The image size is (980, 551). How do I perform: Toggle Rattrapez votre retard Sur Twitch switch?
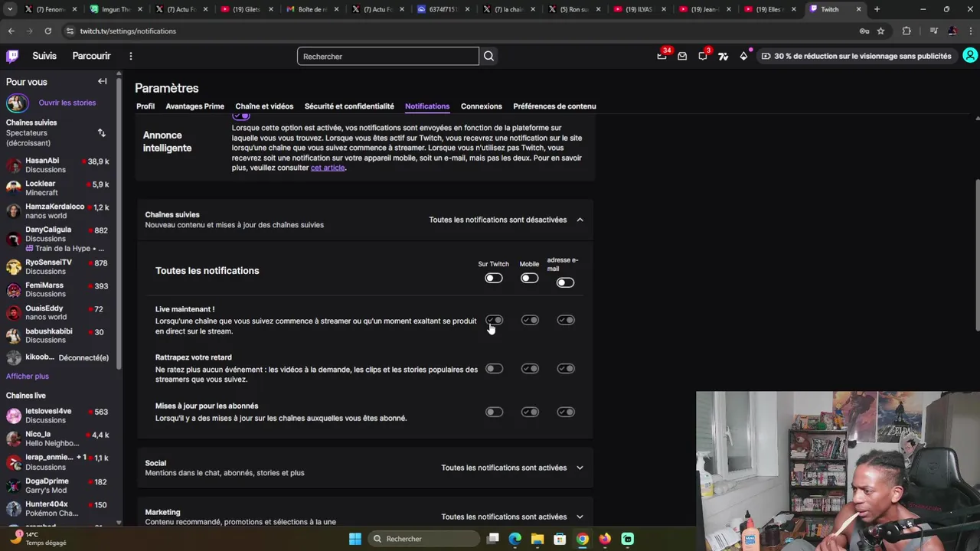click(x=495, y=369)
